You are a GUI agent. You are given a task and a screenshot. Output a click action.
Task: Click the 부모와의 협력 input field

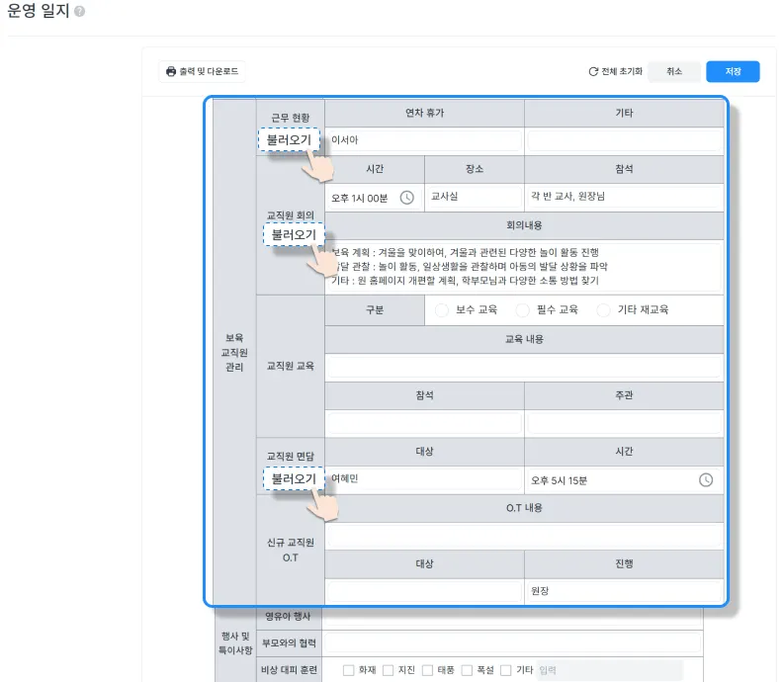coord(512,643)
